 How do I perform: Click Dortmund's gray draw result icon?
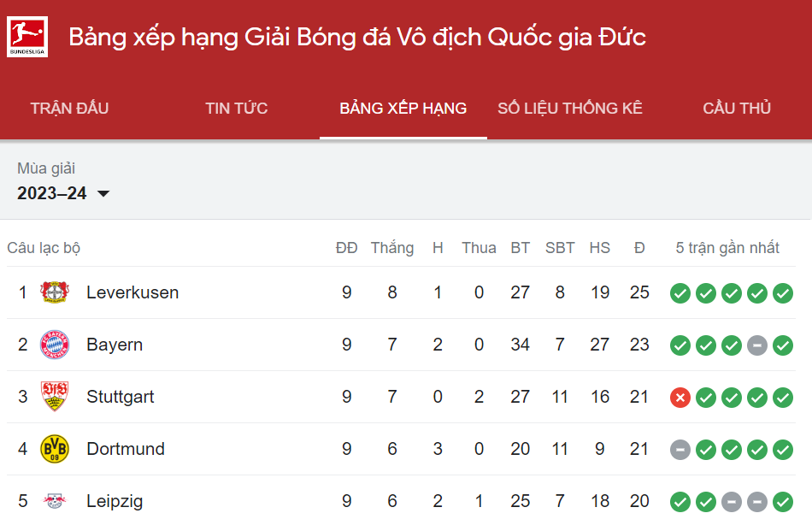680,450
